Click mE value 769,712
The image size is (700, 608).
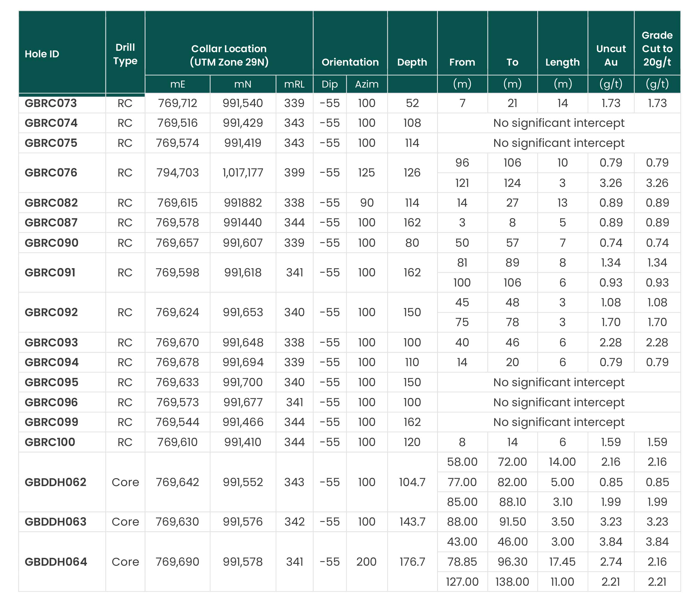point(177,103)
